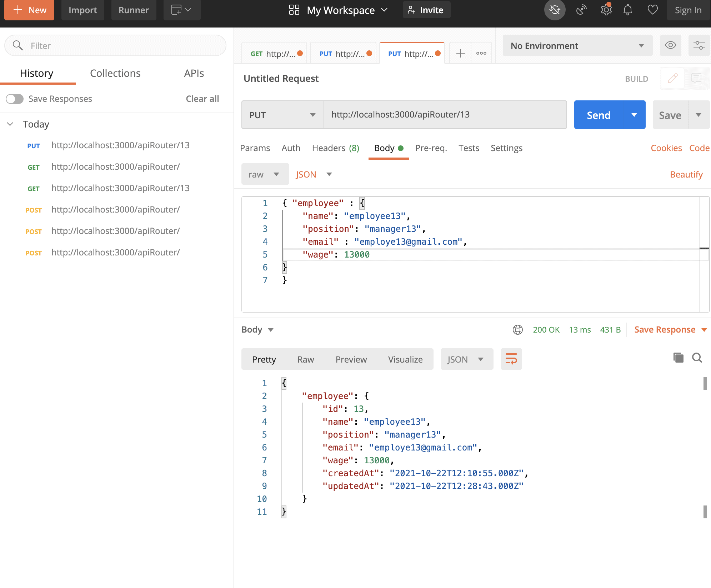
Task: Open the No Environment dropdown
Action: 577,45
